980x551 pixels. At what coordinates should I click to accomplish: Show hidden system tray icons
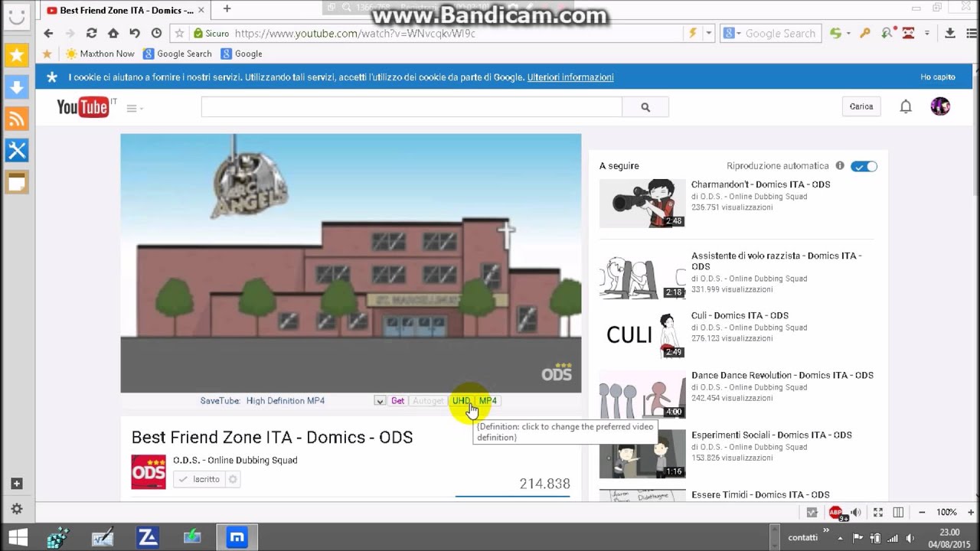(840, 537)
